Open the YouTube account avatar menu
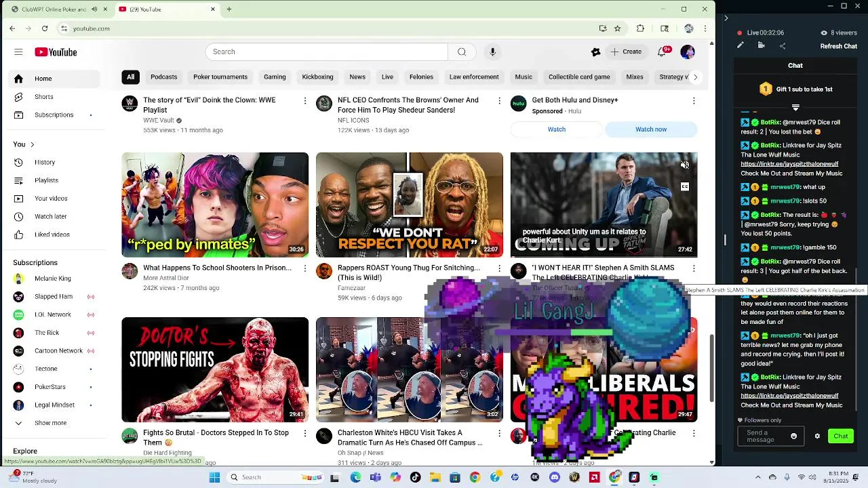868x488 pixels. pyautogui.click(x=688, y=52)
